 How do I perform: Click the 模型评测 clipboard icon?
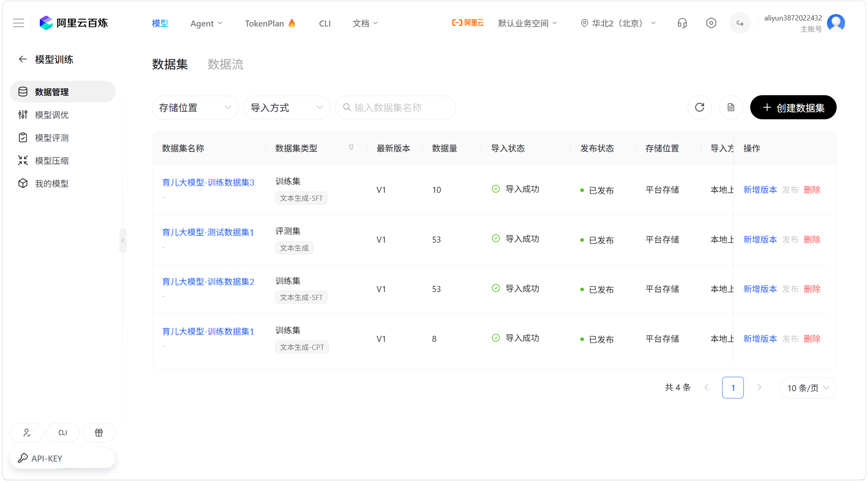click(x=23, y=138)
